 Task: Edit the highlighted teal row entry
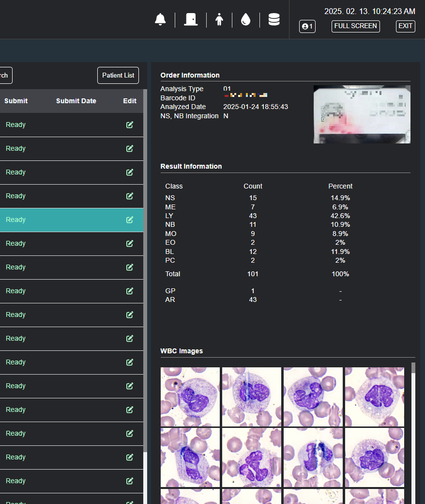tap(130, 220)
